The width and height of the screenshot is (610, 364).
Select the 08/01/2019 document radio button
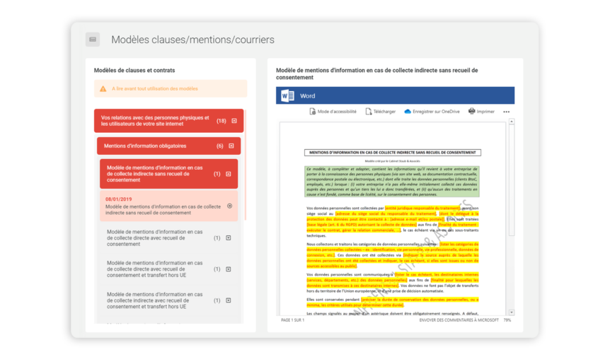pyautogui.click(x=229, y=206)
